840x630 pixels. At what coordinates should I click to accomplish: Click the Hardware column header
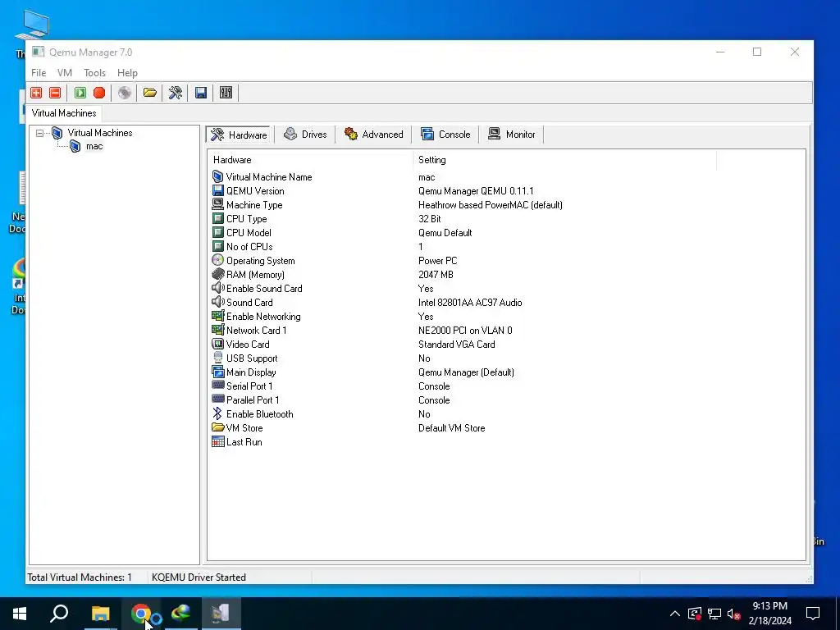(x=310, y=160)
